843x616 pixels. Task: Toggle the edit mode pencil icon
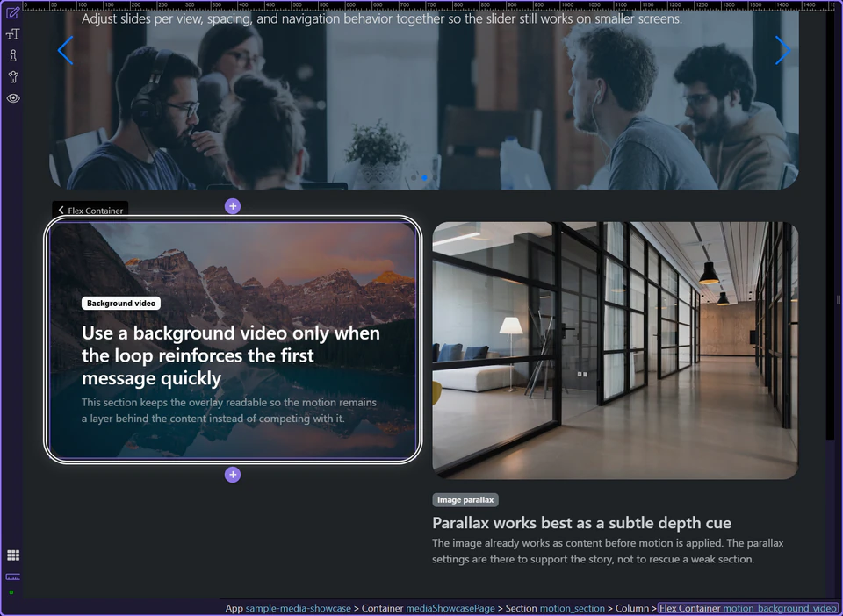(13, 12)
